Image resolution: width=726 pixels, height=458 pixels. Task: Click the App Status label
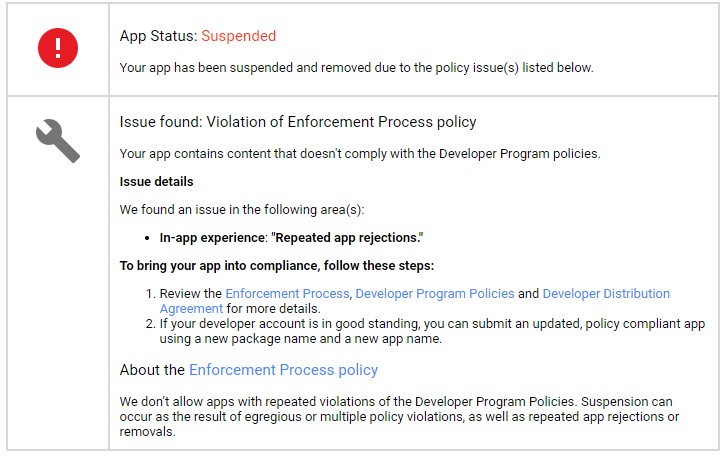(x=158, y=36)
